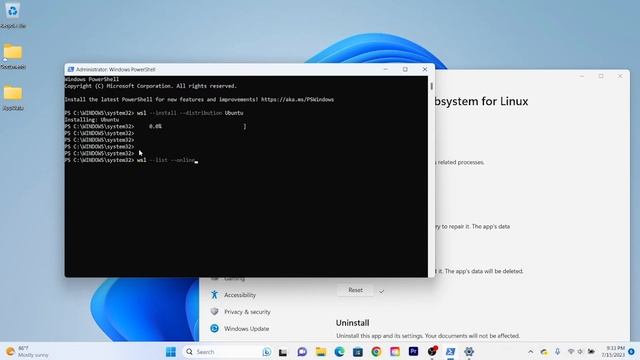Open the Wi-Fi network tray icon
The image size is (640, 360).
(x=571, y=351)
